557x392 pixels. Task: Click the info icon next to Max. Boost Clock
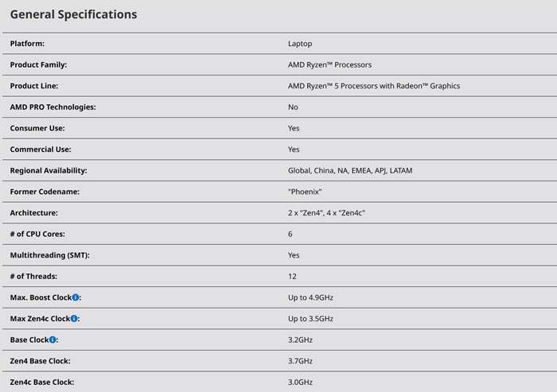tap(76, 297)
